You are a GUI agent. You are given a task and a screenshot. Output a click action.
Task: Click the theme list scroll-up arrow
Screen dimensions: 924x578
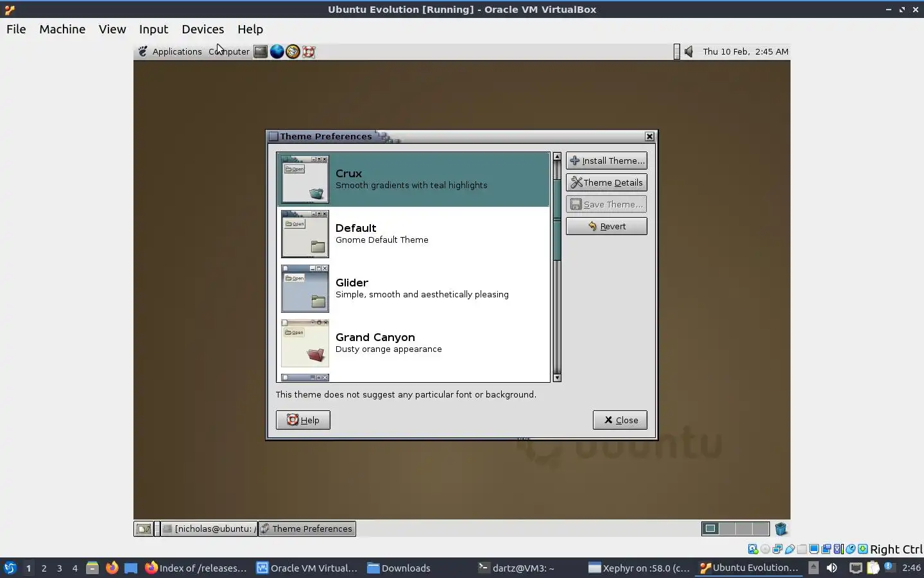(x=557, y=157)
